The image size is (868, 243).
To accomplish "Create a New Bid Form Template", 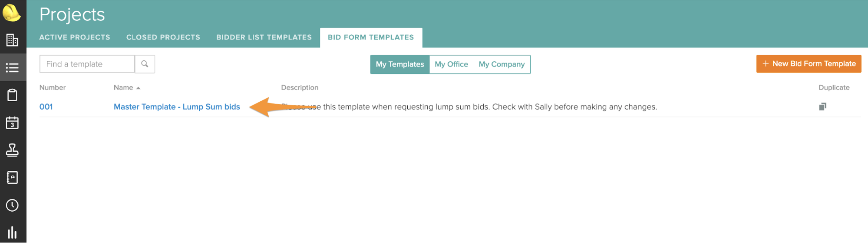I will click(809, 63).
